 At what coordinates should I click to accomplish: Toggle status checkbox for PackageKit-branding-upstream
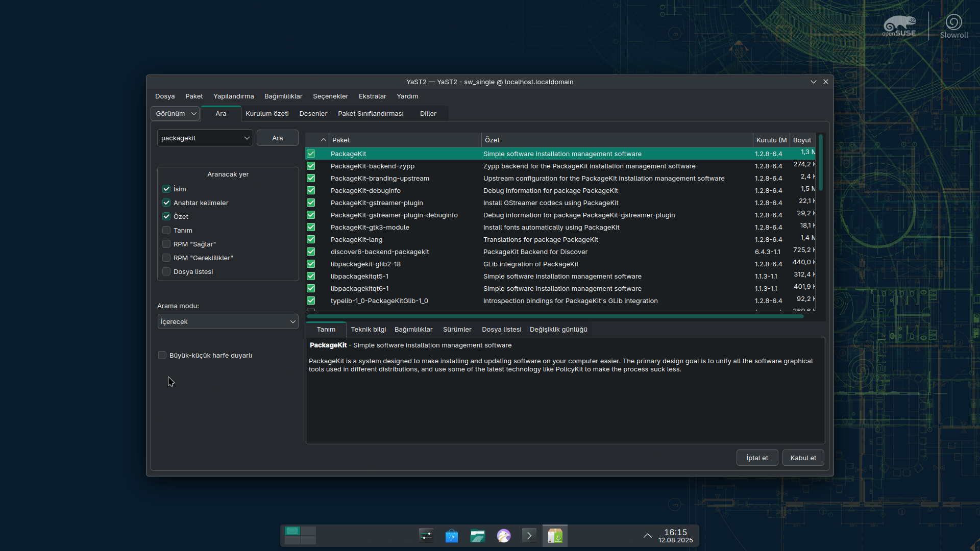click(x=311, y=178)
